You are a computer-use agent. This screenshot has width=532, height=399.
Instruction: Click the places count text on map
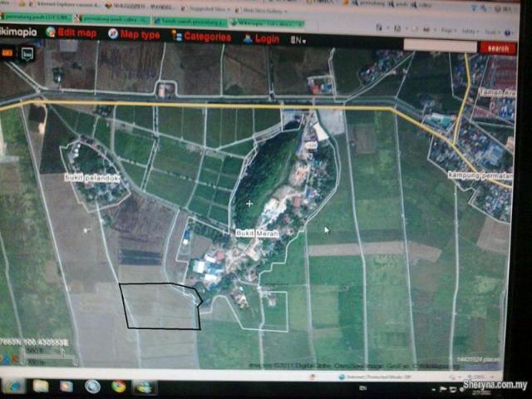[x=478, y=359]
